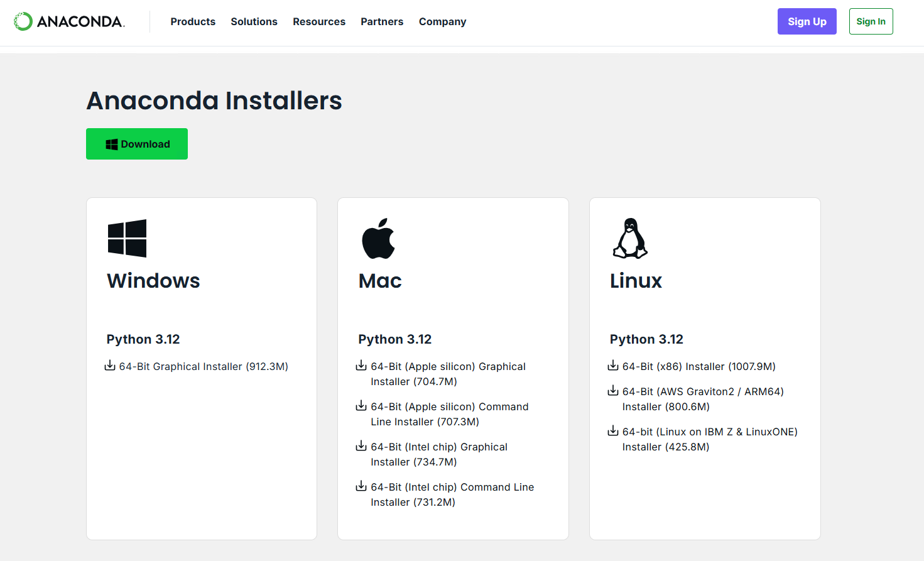Click the download icon for Apple silicon Command Line Installer

click(361, 406)
